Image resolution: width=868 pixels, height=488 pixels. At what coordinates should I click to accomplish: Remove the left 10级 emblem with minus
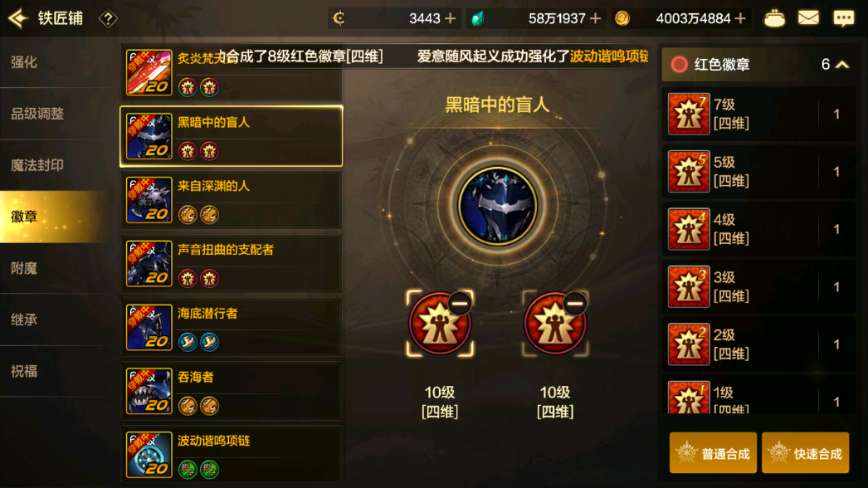[460, 304]
